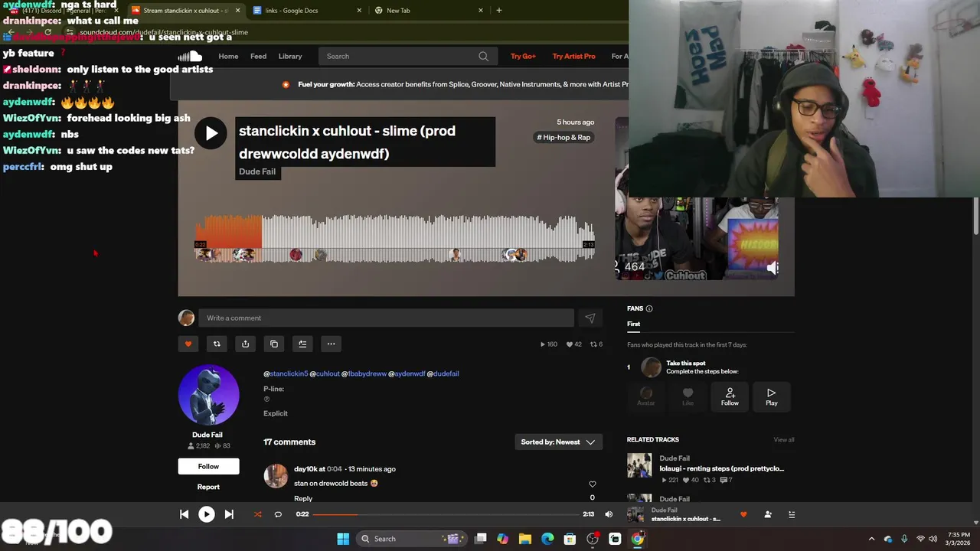Click the microphone icon in system tray
980x551 pixels.
click(904, 539)
